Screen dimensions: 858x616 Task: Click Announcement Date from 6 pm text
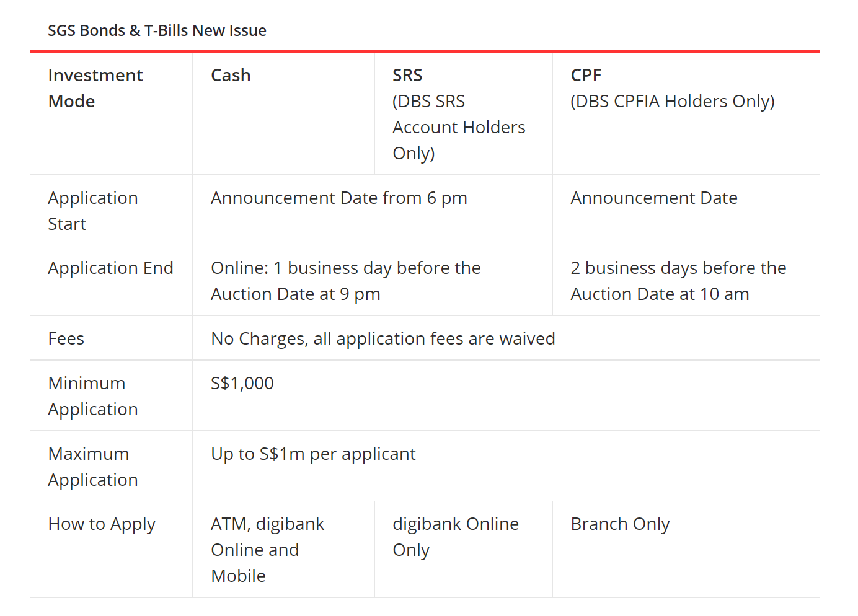point(339,198)
